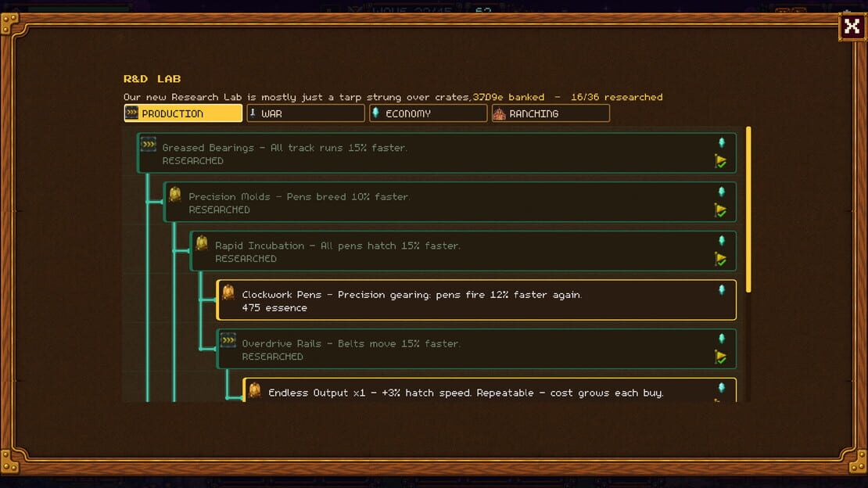Image resolution: width=868 pixels, height=488 pixels.
Task: Click RESEARCHED label under Overdrive Rails
Action: pos(272,357)
